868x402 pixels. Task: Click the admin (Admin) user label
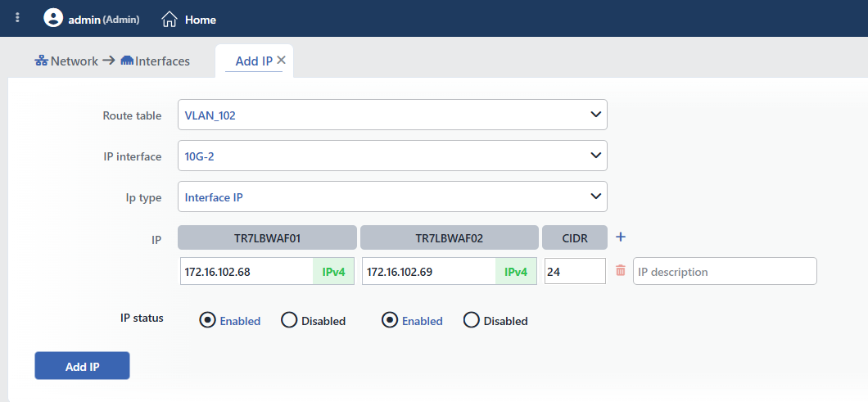point(103,20)
